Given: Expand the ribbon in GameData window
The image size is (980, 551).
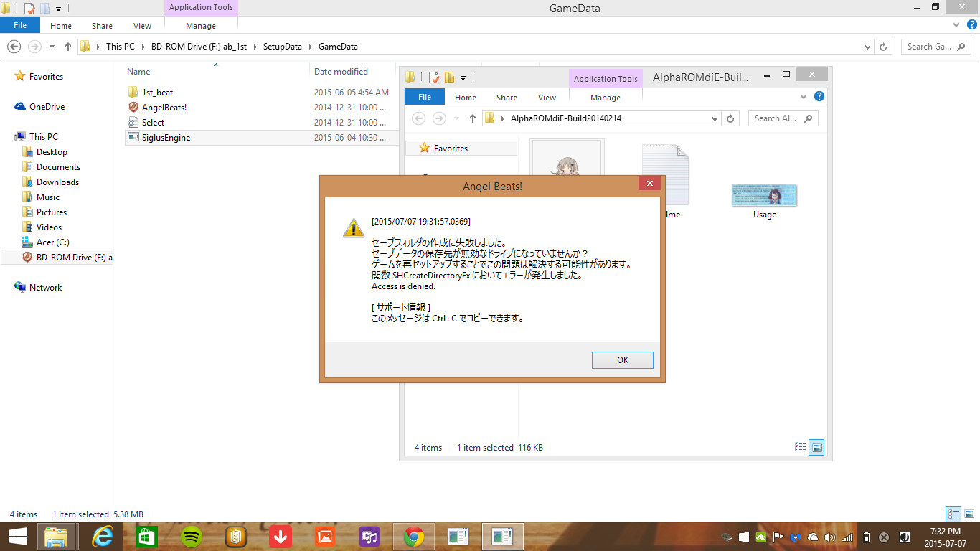Looking at the screenshot, I should [956, 26].
